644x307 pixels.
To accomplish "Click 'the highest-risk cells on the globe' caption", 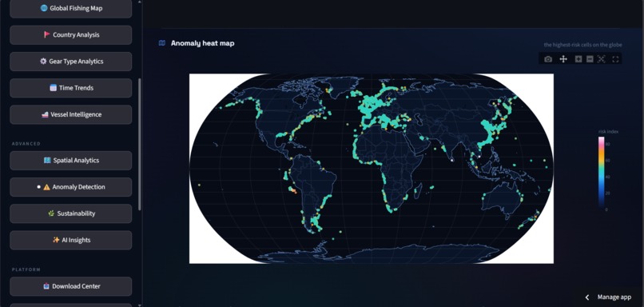I will 582,45.
